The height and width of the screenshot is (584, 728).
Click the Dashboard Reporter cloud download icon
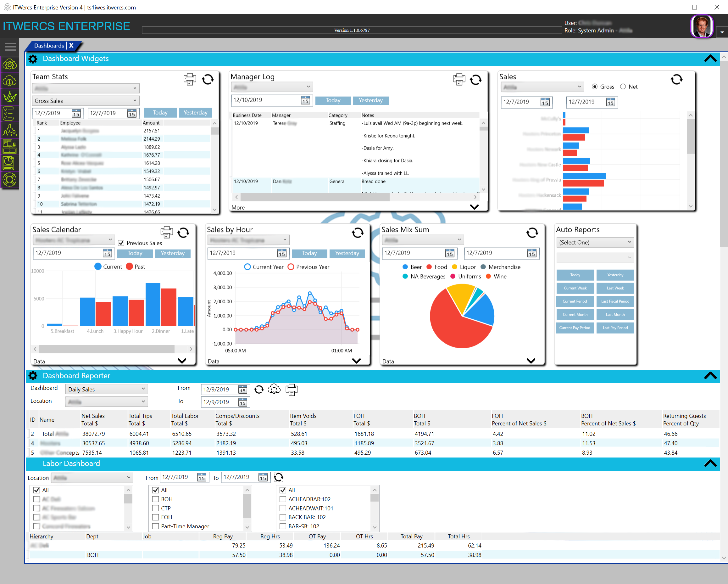click(x=274, y=390)
